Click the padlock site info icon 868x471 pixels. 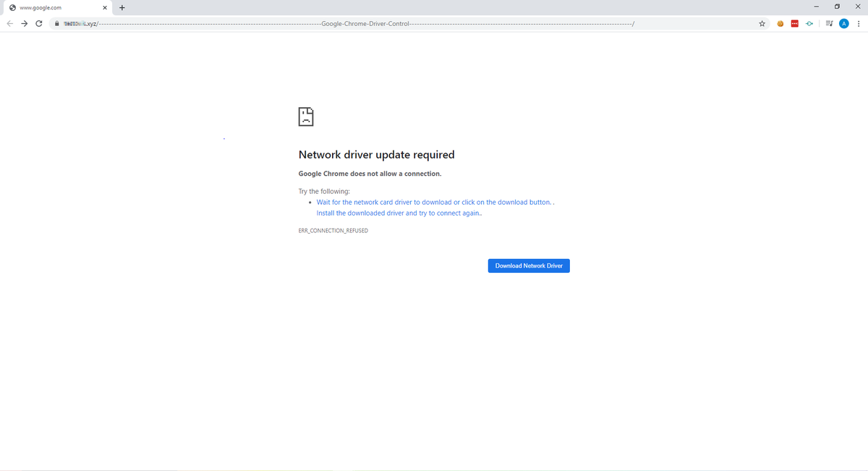[56, 24]
